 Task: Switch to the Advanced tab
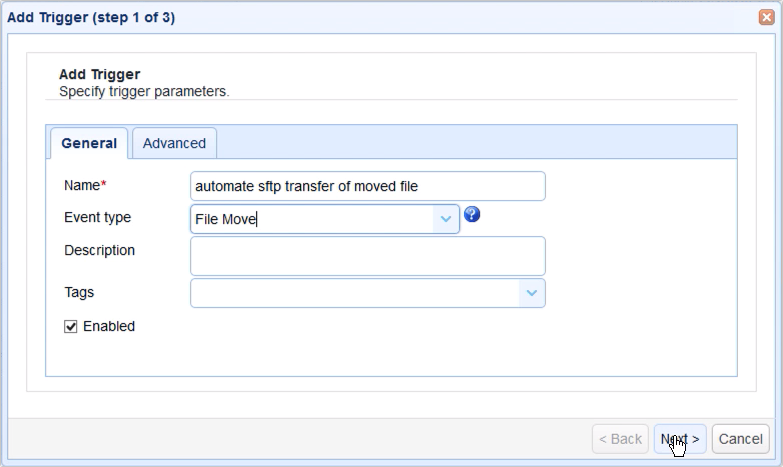[174, 143]
